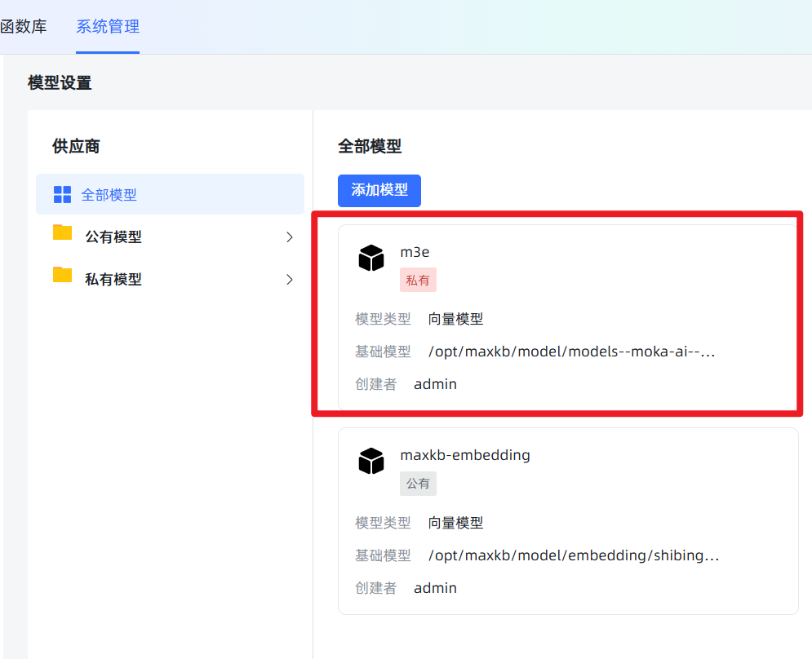
Task: Click the 公有 tag on maxkb-embedding
Action: tap(418, 484)
